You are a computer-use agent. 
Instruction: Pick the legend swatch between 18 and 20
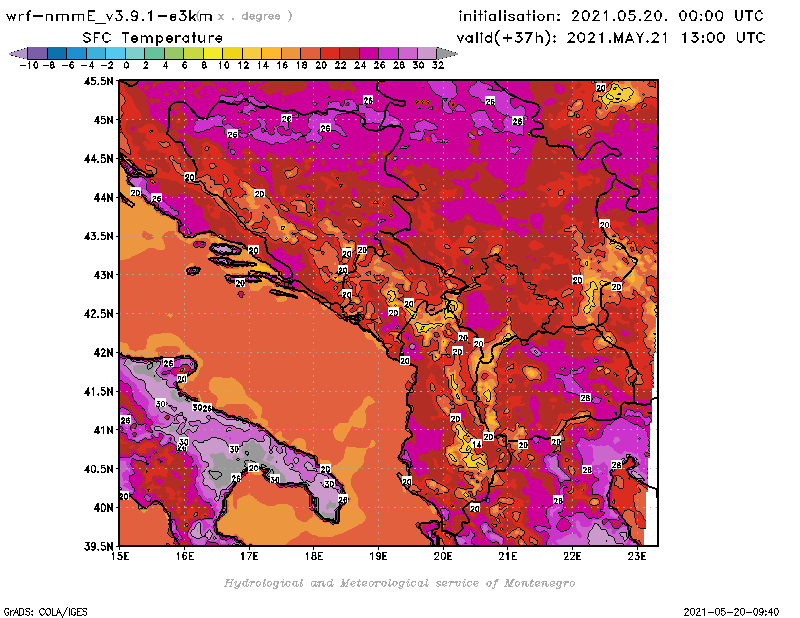click(310, 53)
